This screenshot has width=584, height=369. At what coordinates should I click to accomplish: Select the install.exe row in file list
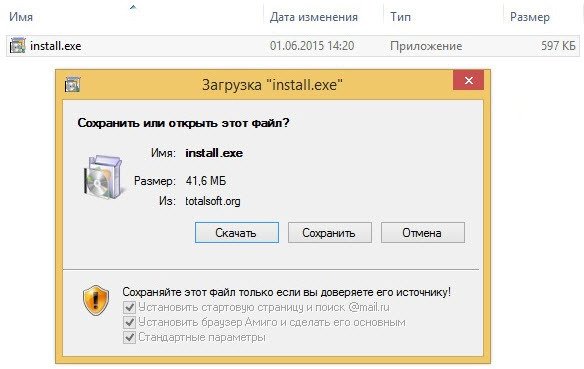(293, 46)
